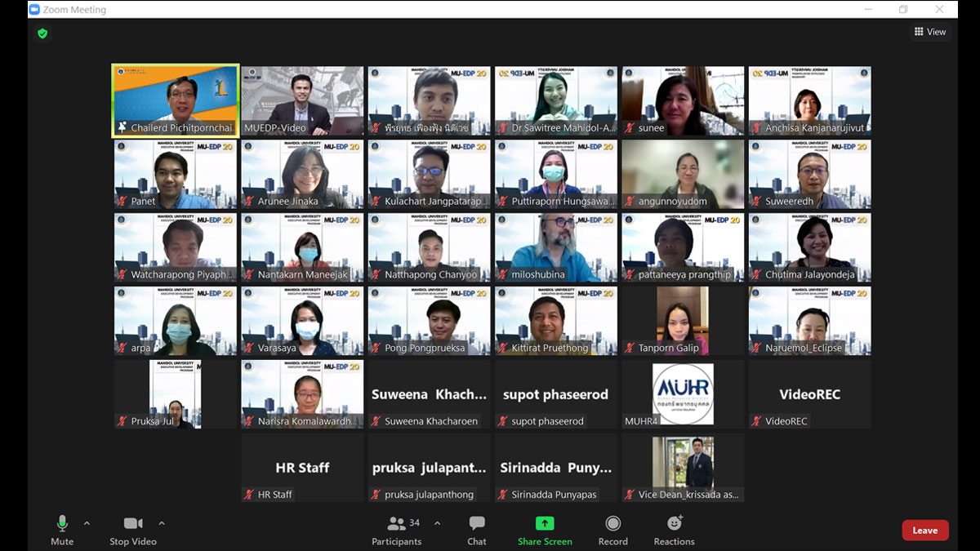Click the Zoom logo in title bar
The height and width of the screenshot is (551, 980).
click(34, 10)
